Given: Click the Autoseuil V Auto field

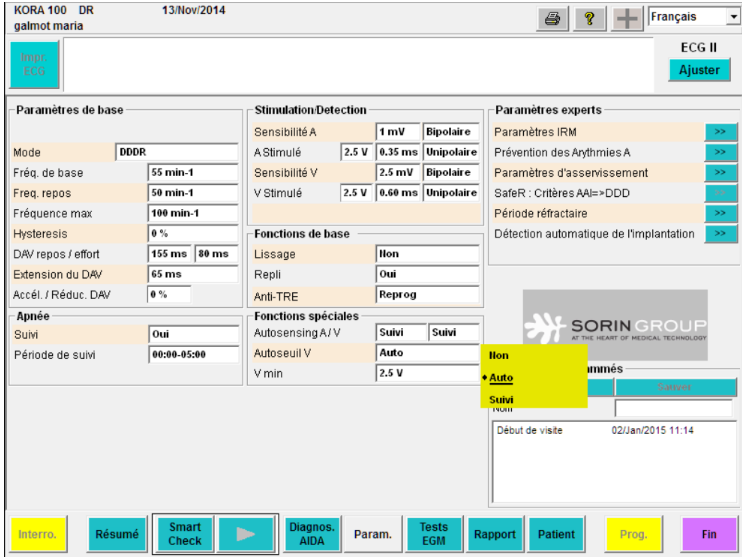Looking at the screenshot, I should (427, 353).
